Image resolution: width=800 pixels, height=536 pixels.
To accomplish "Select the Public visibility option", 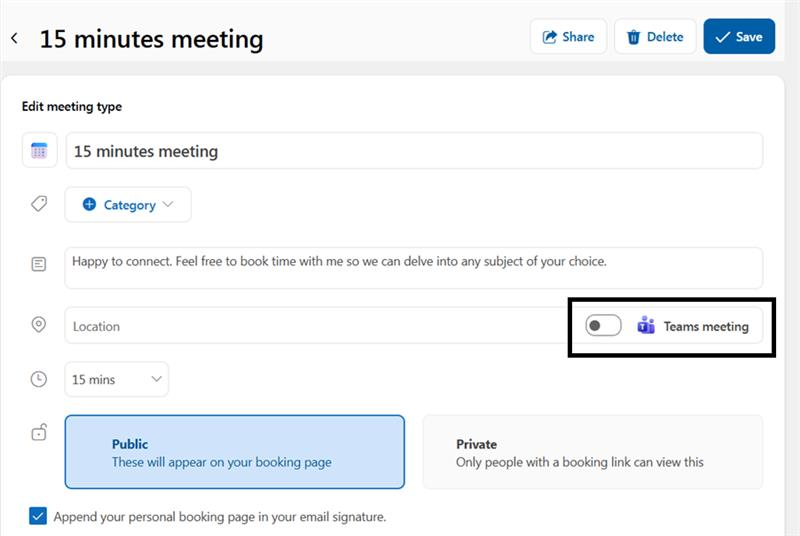I will [x=235, y=452].
